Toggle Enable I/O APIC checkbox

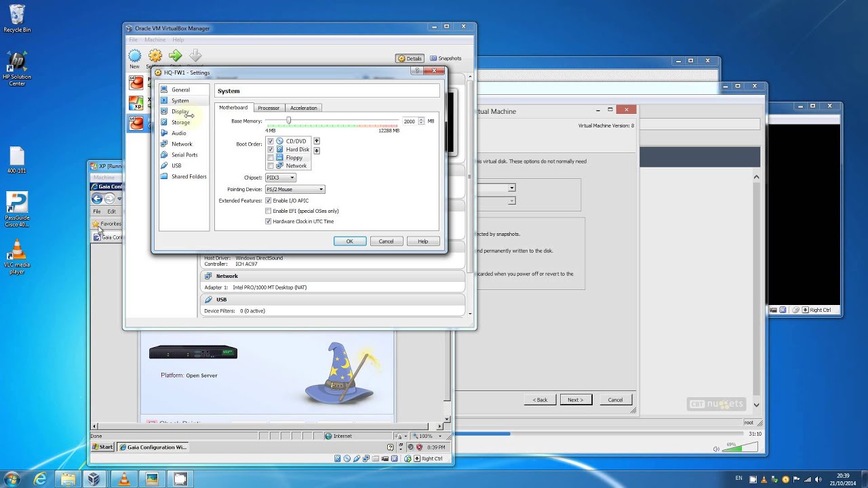(269, 201)
